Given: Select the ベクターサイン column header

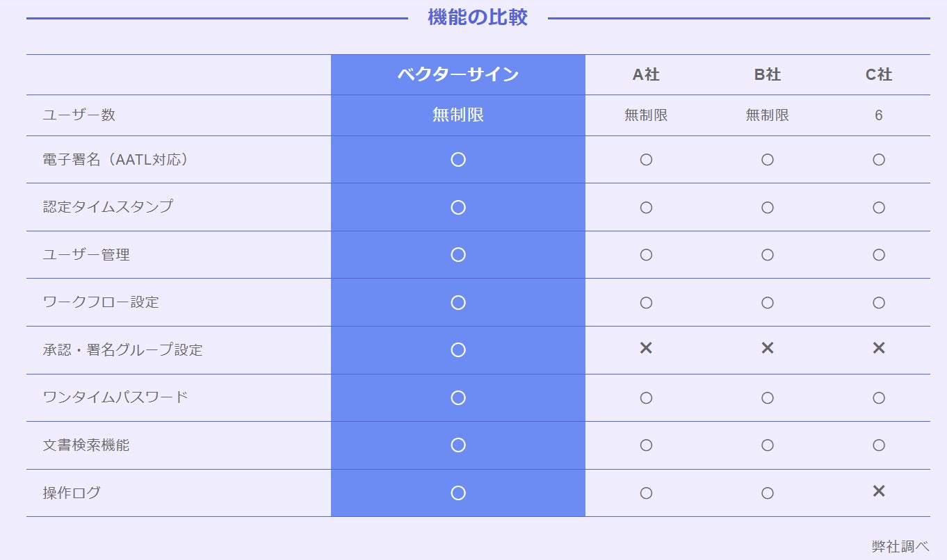Looking at the screenshot, I should [x=458, y=74].
